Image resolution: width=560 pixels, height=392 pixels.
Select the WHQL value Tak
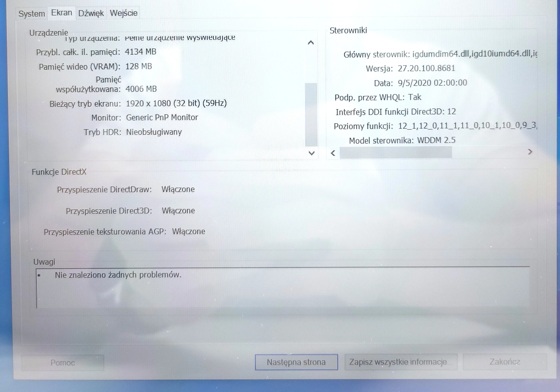[415, 97]
